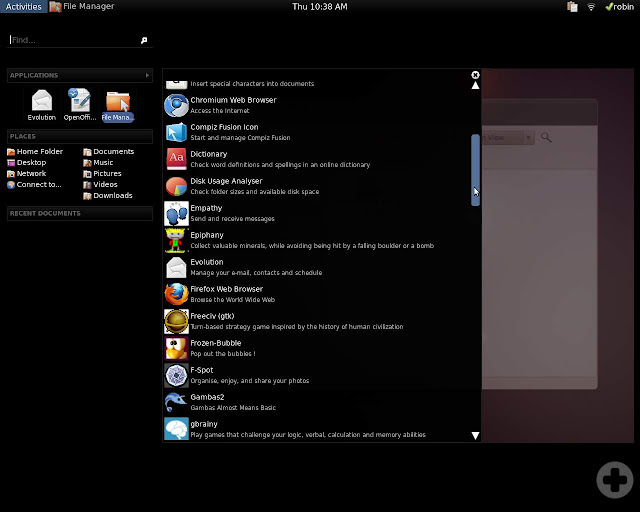
Task: Open Desktop place
Action: pos(27,163)
